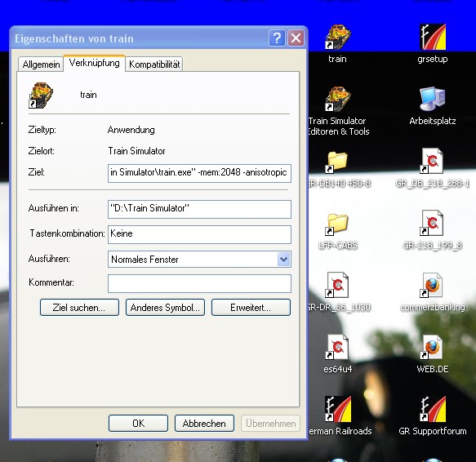Click the Übernehmen button
This screenshot has width=476, height=462.
270,423
